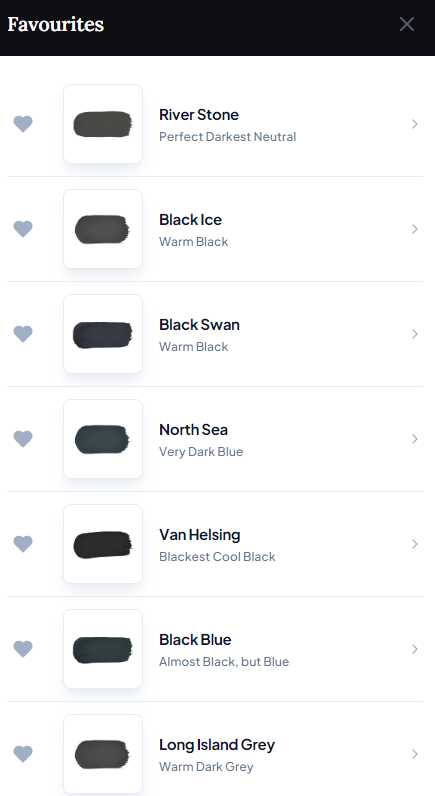Open the Black Swan colour title
The height and width of the screenshot is (796, 435).
pyautogui.click(x=199, y=325)
